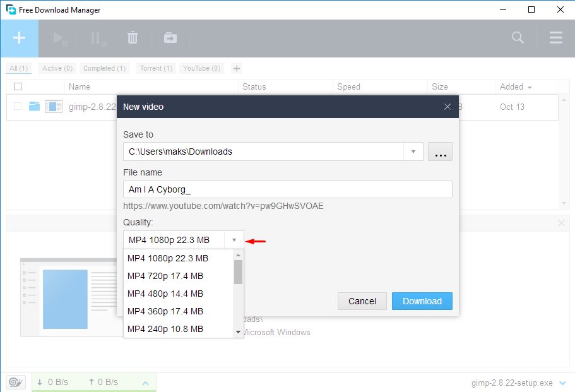Open search with magnifier icon
Screen dimensions: 575x392
(518, 37)
